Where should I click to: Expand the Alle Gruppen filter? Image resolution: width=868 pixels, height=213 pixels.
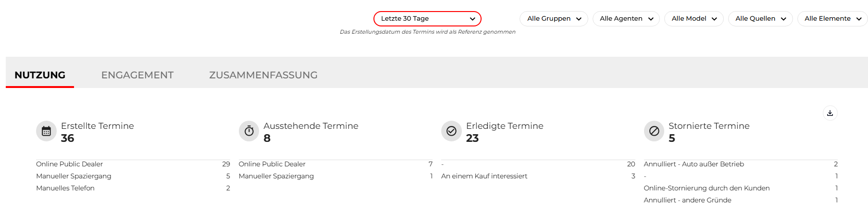pos(554,19)
